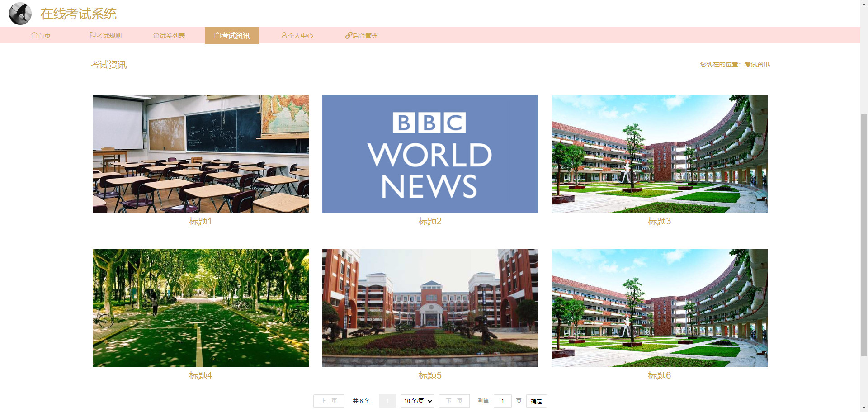868x412 pixels.
Task: Open the campus thumbnail above 标题3
Action: pos(660,154)
